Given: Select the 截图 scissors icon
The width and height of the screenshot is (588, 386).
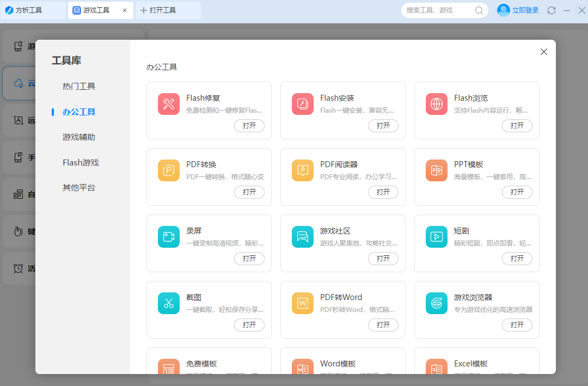Looking at the screenshot, I should 169,303.
